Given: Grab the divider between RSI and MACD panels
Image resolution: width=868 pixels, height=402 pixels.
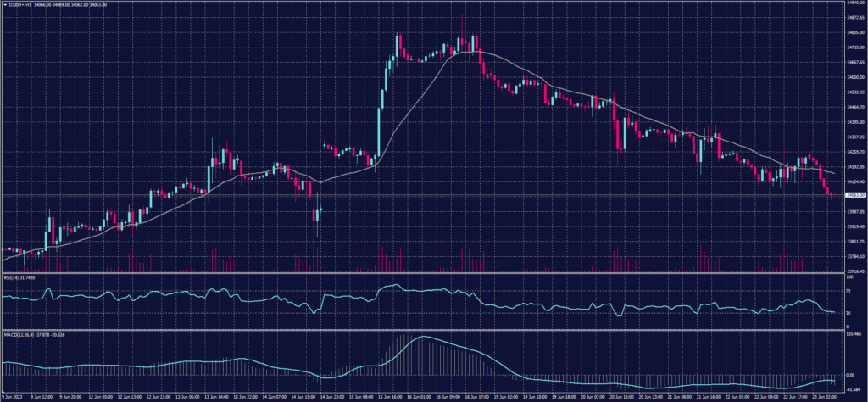Looking at the screenshot, I should (424, 330).
